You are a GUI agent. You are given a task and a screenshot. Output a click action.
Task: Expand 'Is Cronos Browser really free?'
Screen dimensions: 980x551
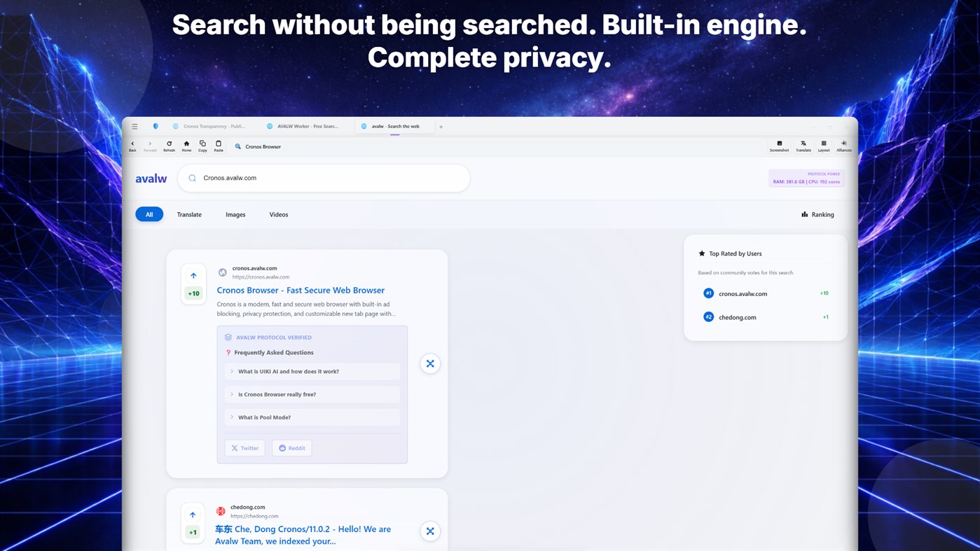click(312, 394)
